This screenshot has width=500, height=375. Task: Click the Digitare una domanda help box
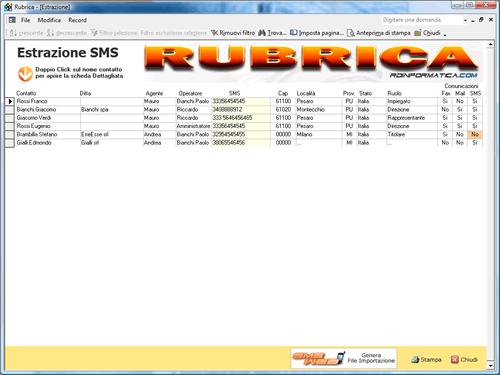[422, 20]
